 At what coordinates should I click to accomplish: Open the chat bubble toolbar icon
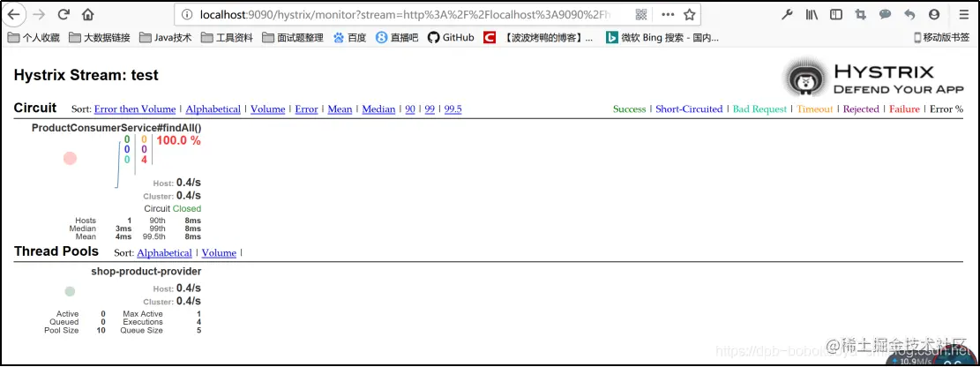885,14
